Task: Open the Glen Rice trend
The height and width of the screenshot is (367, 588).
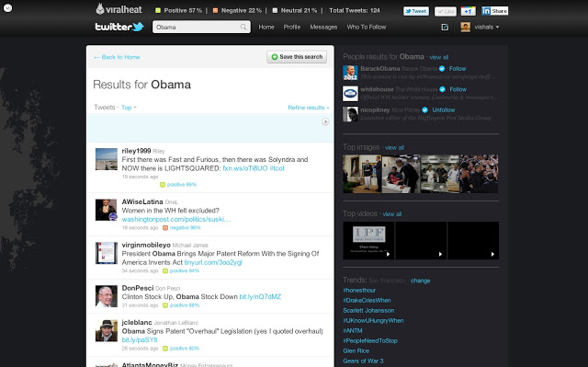Action: pyautogui.click(x=356, y=351)
